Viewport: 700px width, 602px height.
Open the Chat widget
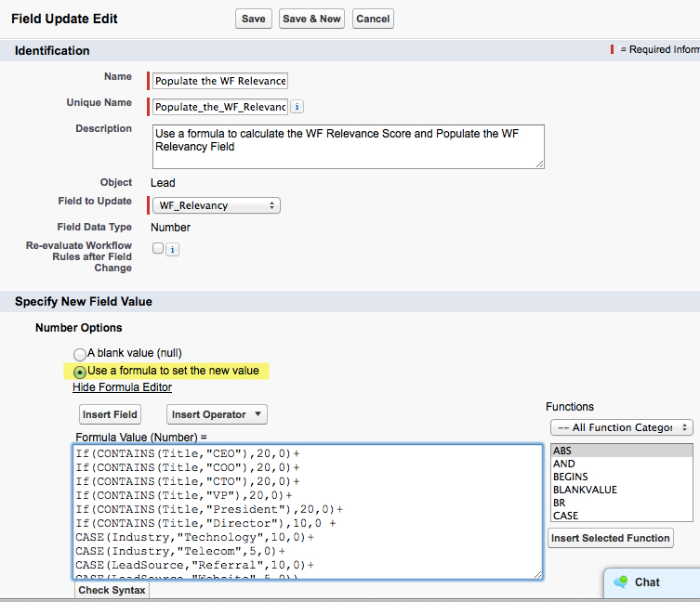[x=652, y=582]
